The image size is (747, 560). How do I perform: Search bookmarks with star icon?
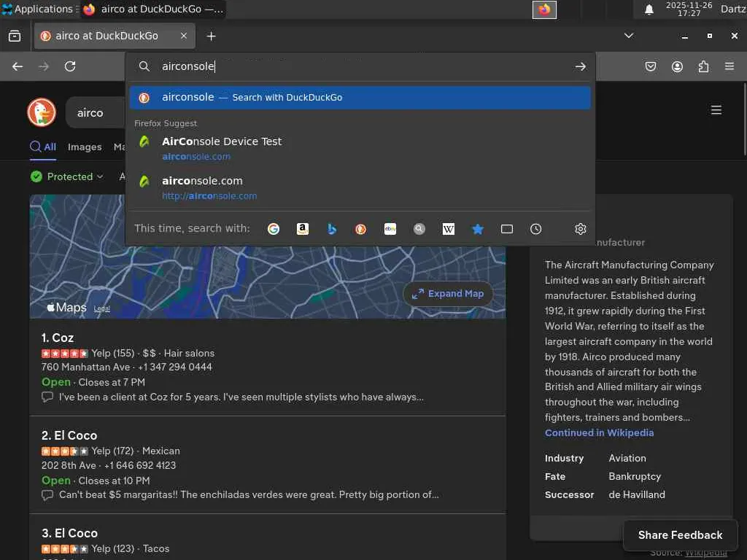coord(478,229)
